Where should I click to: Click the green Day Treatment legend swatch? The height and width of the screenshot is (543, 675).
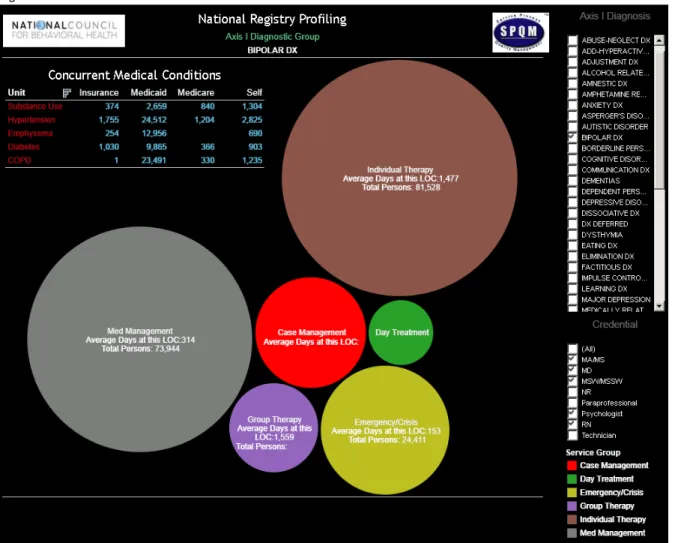(x=572, y=479)
